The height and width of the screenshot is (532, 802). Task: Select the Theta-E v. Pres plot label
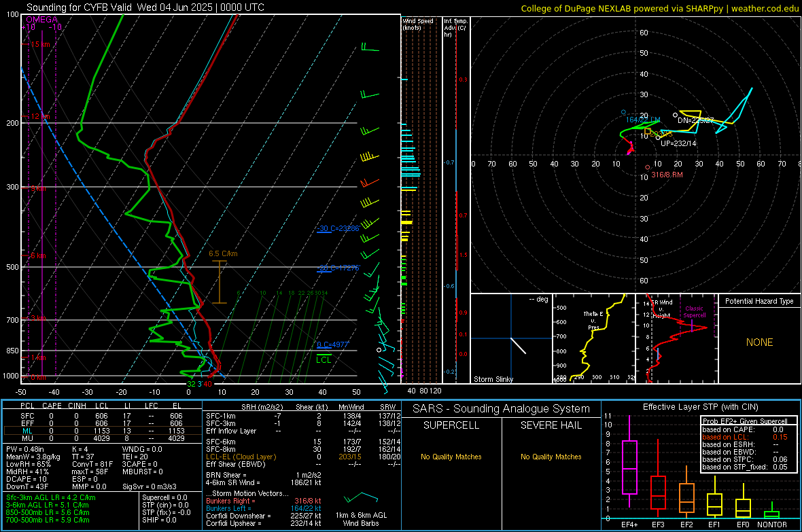pyautogui.click(x=593, y=320)
